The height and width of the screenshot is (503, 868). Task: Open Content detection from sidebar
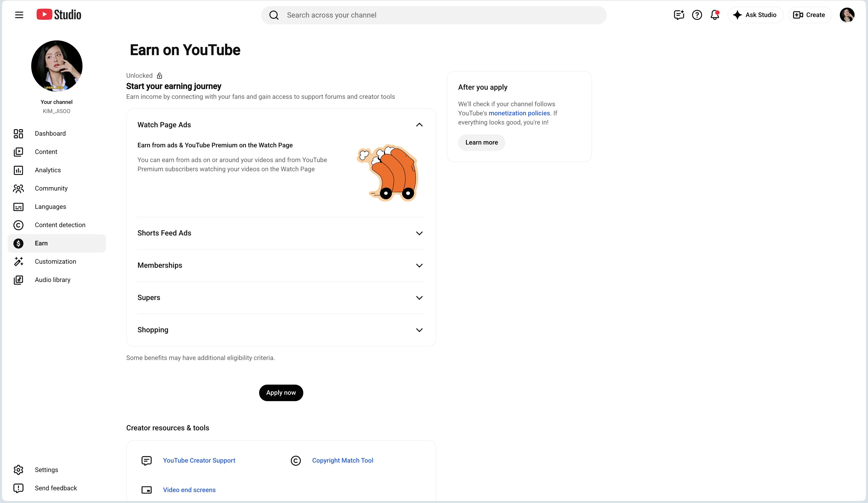57,225
